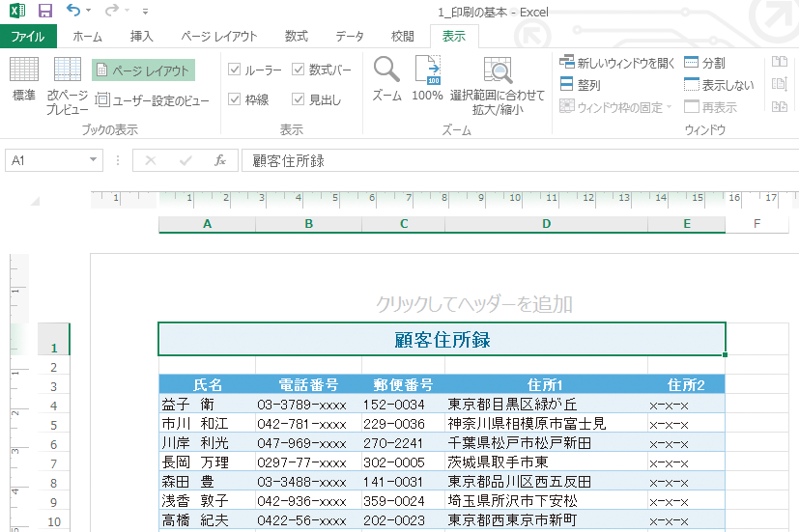Open the Zoom (ズーム) magnifier dialog
Viewport: 799px width, 532px height.
coord(386,79)
